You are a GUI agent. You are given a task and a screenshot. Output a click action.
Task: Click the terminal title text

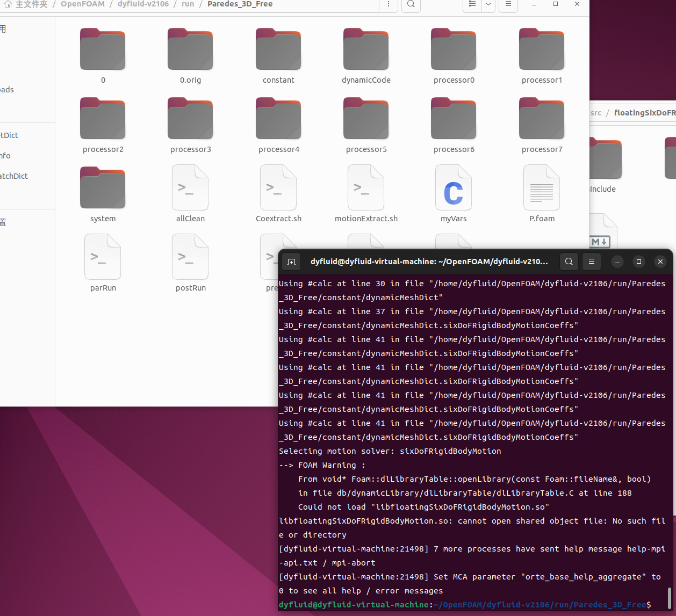coord(429,262)
